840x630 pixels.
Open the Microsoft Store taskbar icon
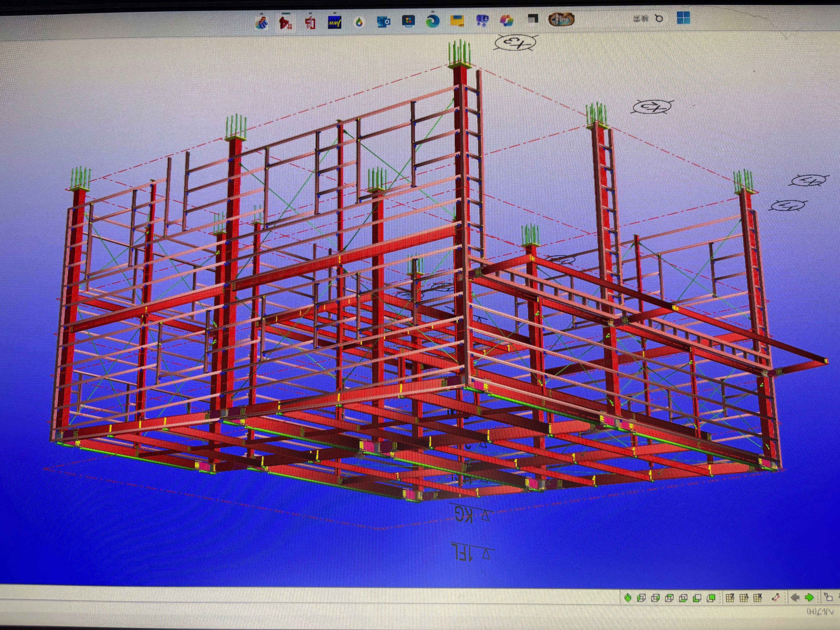408,21
